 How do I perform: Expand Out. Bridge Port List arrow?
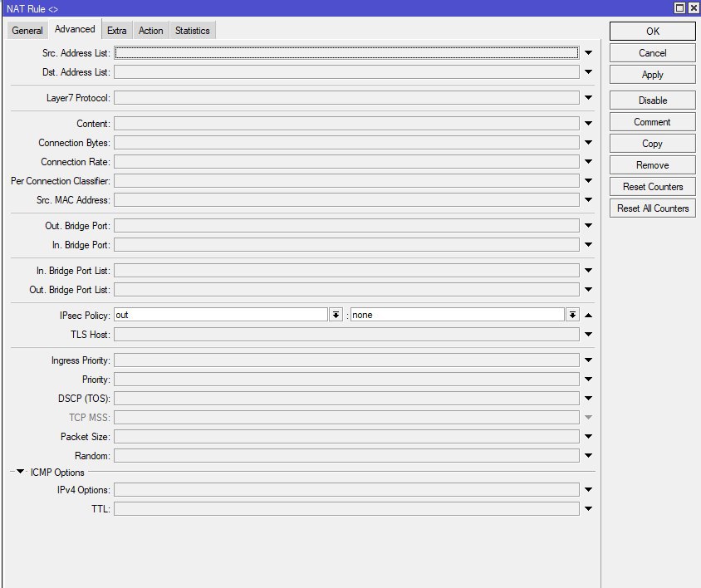588,289
